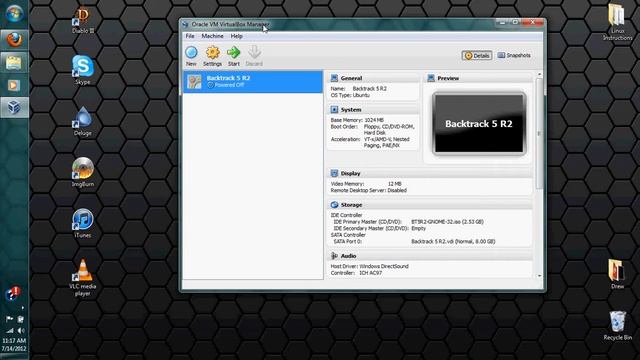Click the Base Memory 1024 MB value
This screenshot has height=360, width=640.
click(x=374, y=120)
